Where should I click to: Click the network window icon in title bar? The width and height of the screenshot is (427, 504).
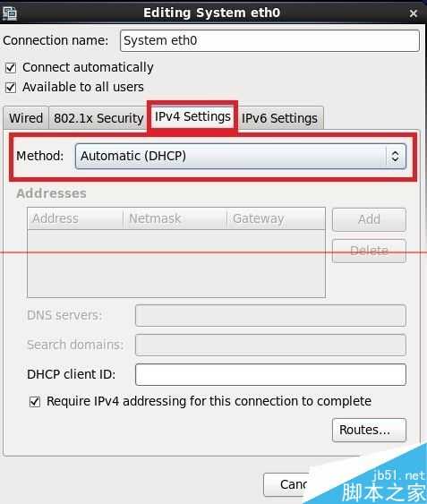tap(10, 13)
